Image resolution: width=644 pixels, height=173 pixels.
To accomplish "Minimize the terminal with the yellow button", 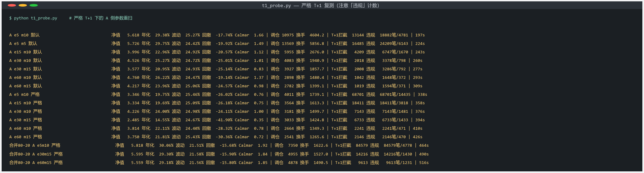I will [23, 5].
